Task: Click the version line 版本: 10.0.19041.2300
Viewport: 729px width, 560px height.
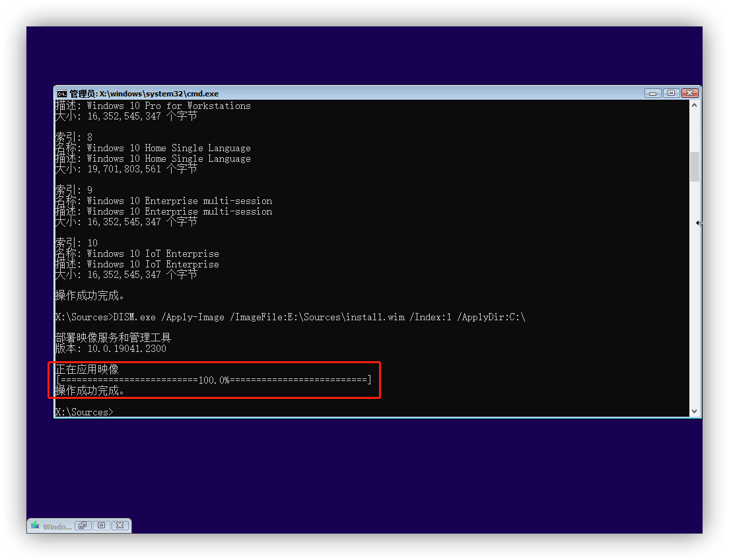Action: pyautogui.click(x=111, y=349)
